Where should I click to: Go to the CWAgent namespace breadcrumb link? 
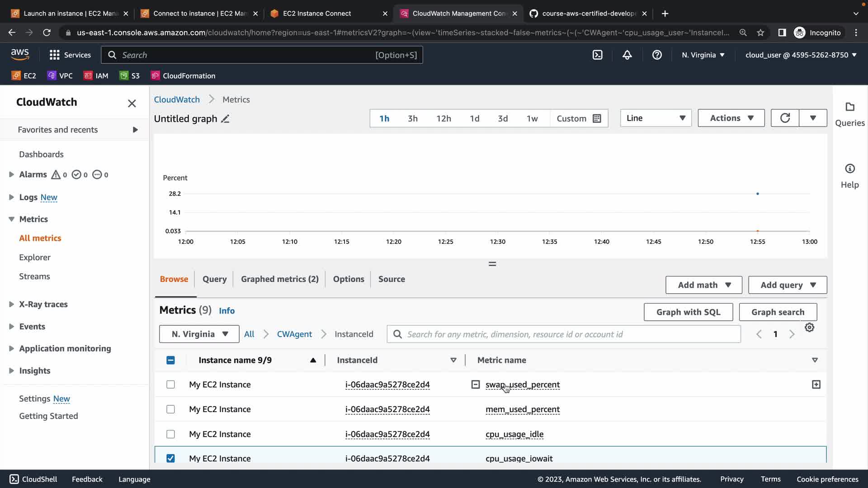coord(294,334)
